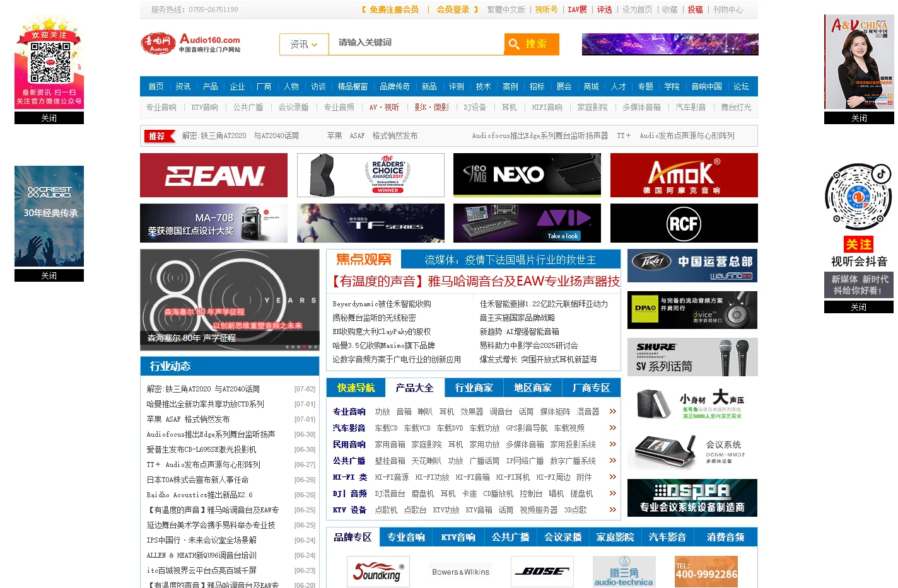This screenshot has height=588, width=898.
Task: Open the 首页 navigation item
Action: (156, 86)
